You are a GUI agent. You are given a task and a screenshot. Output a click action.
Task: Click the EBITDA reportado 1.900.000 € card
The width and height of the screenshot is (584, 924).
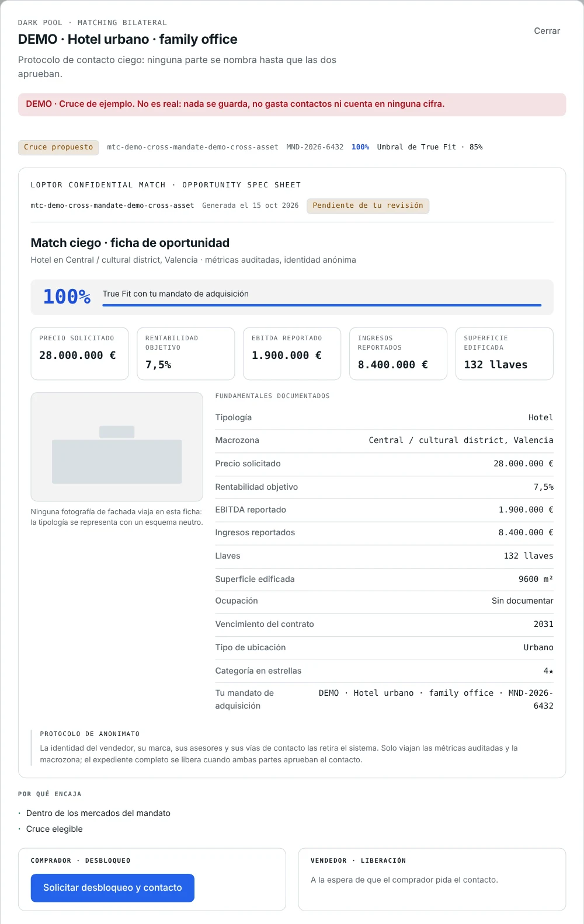(292, 354)
